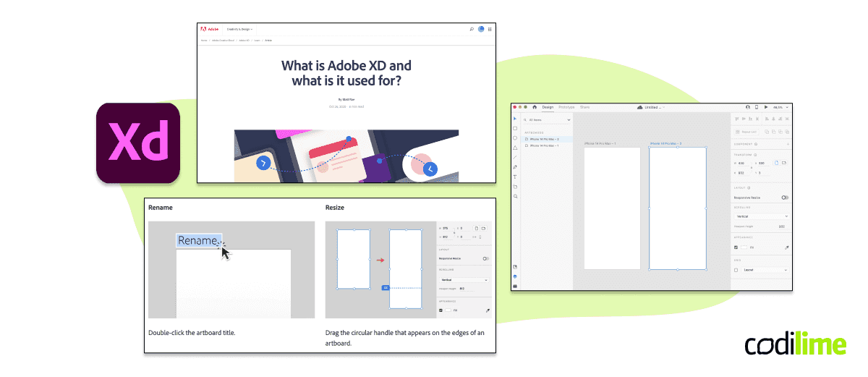Switch to the Design tab in XD
Image resolution: width=868 pixels, height=377 pixels.
[548, 107]
